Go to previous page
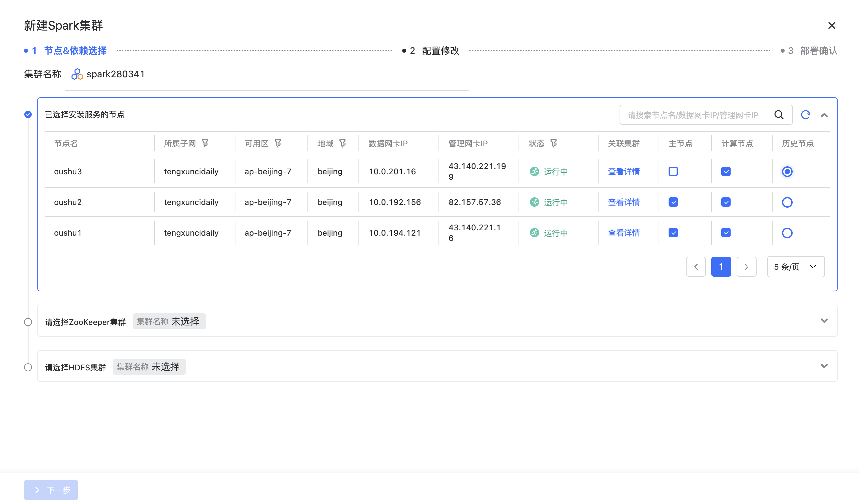This screenshot has width=859, height=504. [696, 266]
